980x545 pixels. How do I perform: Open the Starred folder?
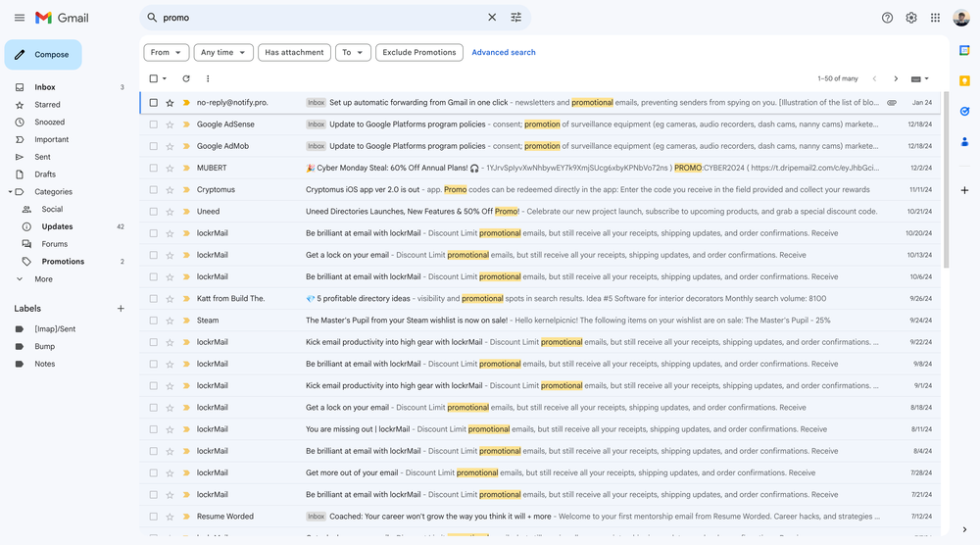pos(47,105)
